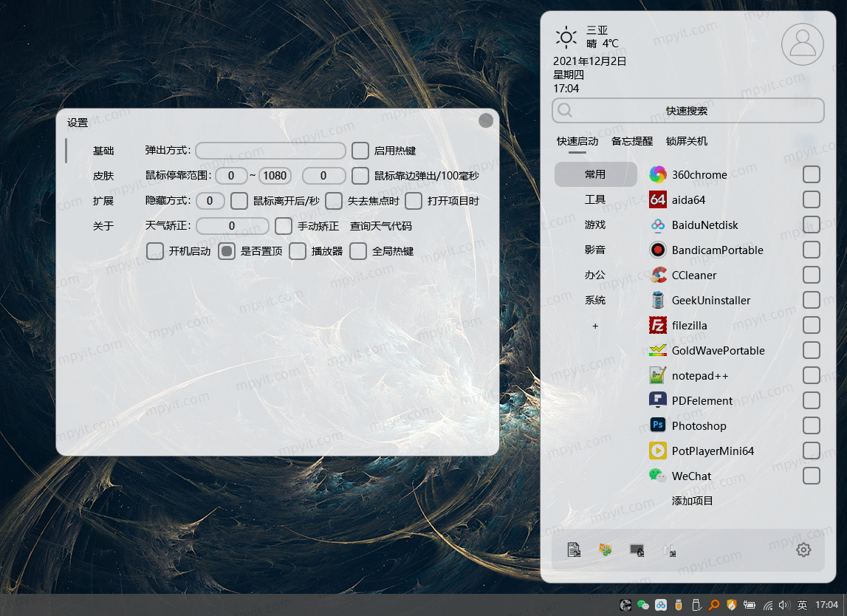Close the 设置 window with the round button
The height and width of the screenshot is (616, 847).
tap(486, 120)
